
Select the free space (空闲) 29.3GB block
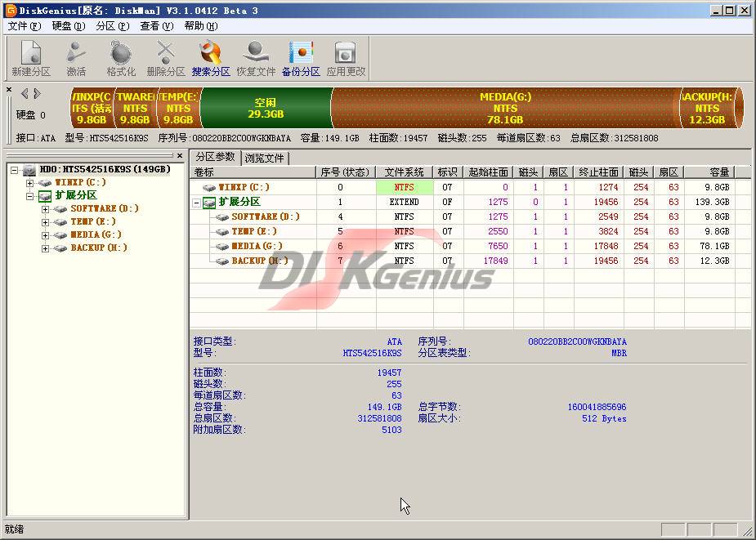click(266, 108)
